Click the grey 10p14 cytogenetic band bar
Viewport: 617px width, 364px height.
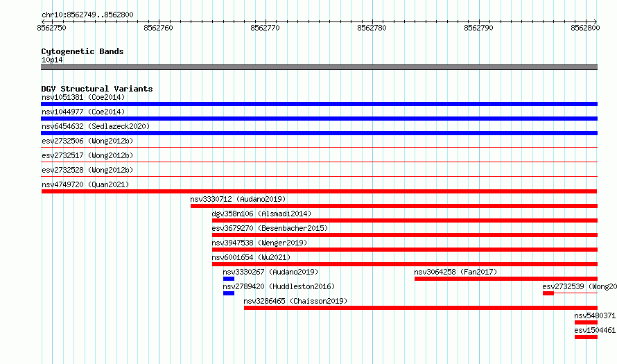point(319,67)
